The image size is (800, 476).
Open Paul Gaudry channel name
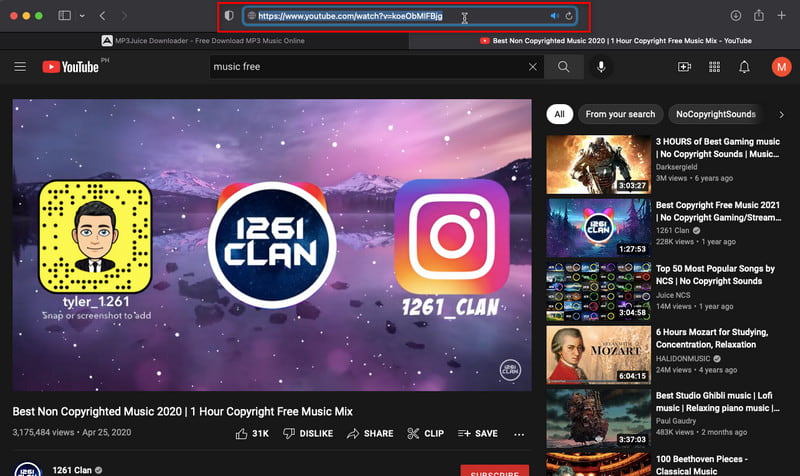(x=676, y=421)
